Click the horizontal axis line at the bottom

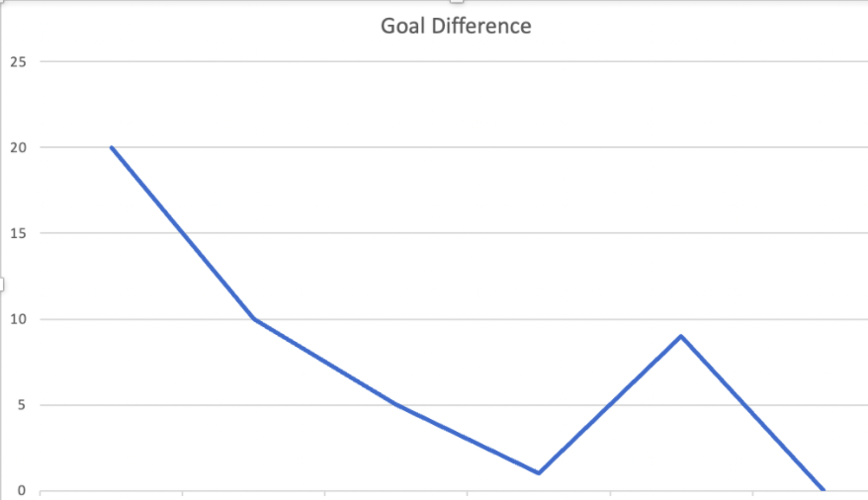(454, 490)
